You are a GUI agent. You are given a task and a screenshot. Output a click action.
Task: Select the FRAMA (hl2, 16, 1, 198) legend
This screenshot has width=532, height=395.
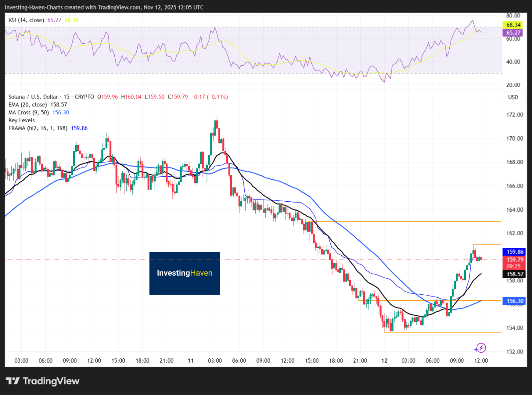[37, 128]
